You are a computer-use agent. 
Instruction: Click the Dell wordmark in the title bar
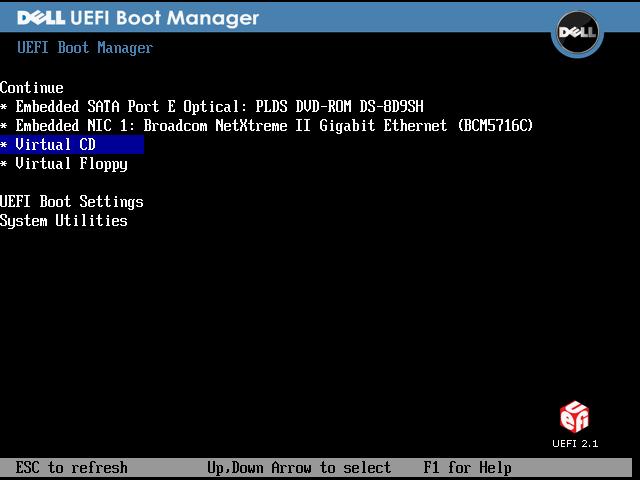41,18
